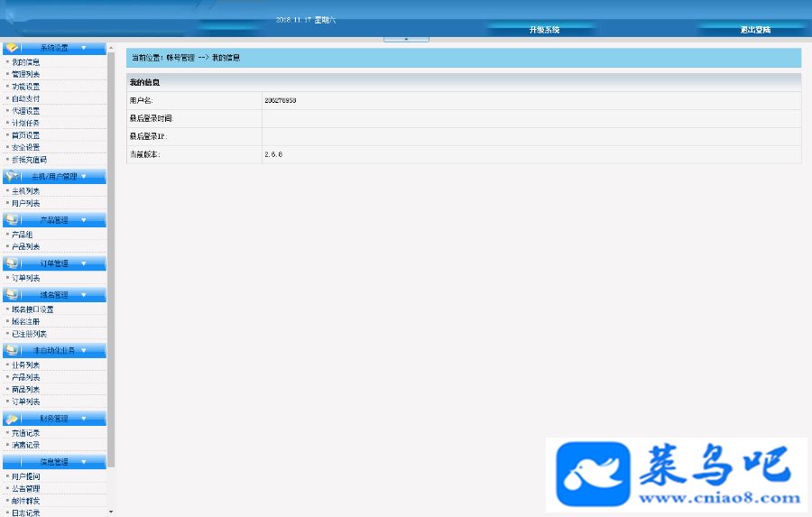Click the 产品管理 section monitor icon

click(12, 220)
